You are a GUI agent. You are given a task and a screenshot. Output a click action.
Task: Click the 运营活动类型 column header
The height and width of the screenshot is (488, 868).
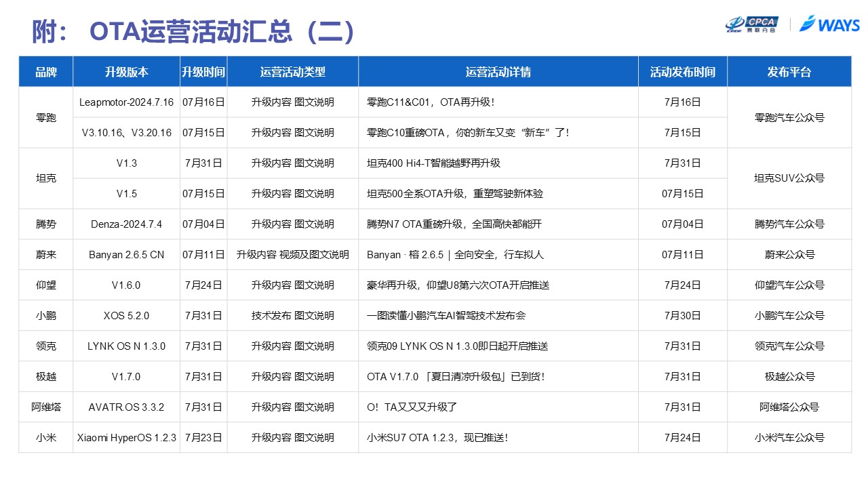tap(293, 72)
